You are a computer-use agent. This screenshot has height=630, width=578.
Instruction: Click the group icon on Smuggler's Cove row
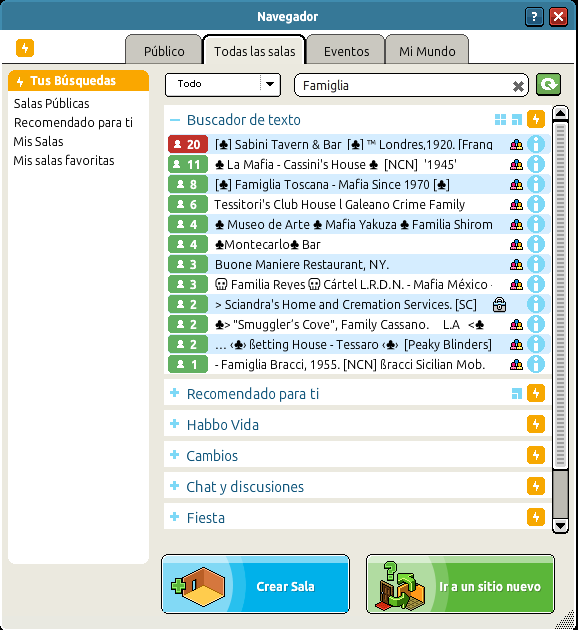pos(516,325)
